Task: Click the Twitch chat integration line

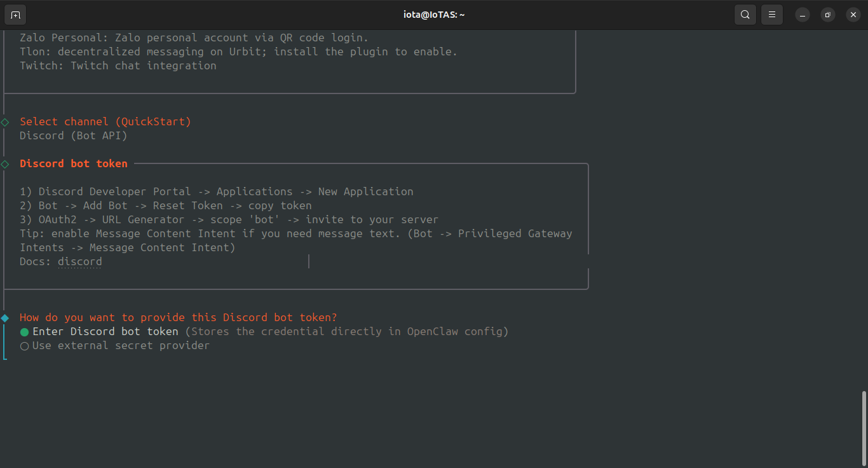Action: [118, 65]
